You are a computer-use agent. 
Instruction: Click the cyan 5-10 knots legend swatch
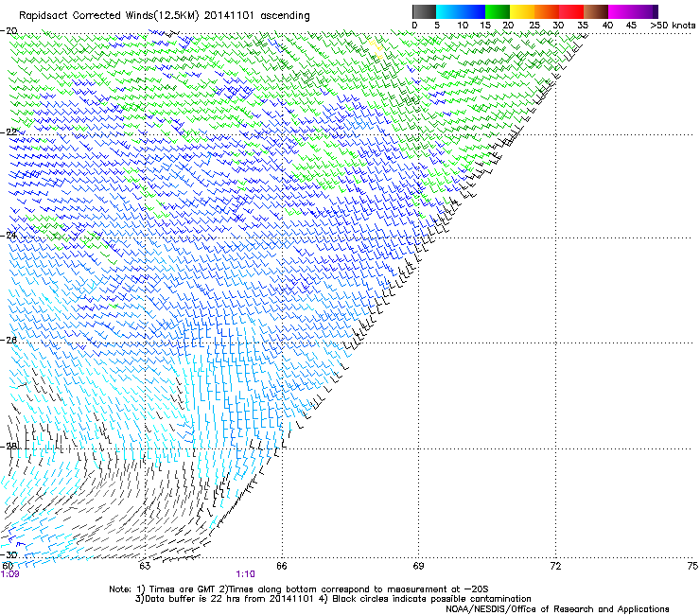point(448,11)
